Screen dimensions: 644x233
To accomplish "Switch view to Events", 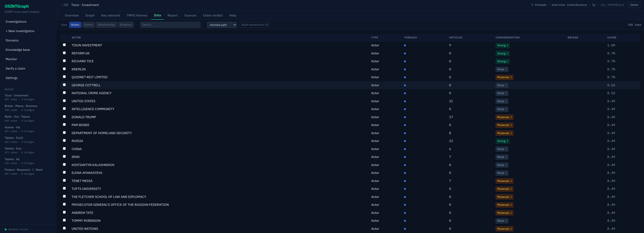I will 89,25.
